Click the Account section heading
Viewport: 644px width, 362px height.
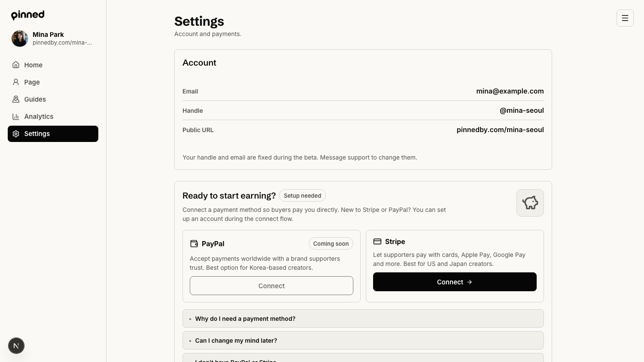coord(199,63)
